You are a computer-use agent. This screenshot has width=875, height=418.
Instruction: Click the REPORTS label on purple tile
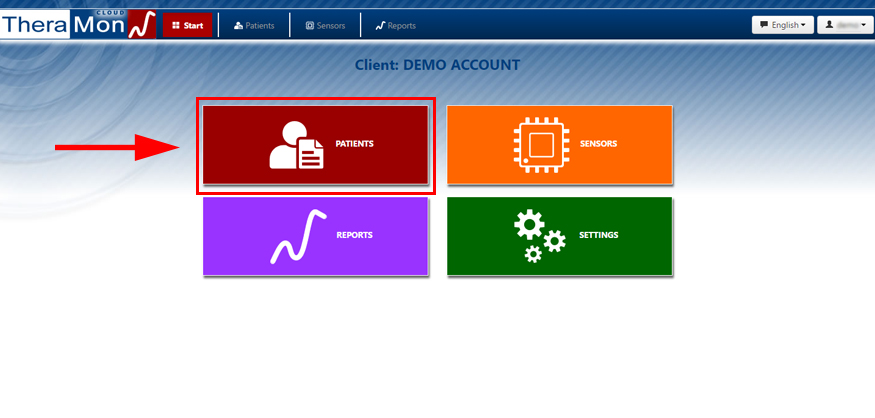click(x=354, y=235)
